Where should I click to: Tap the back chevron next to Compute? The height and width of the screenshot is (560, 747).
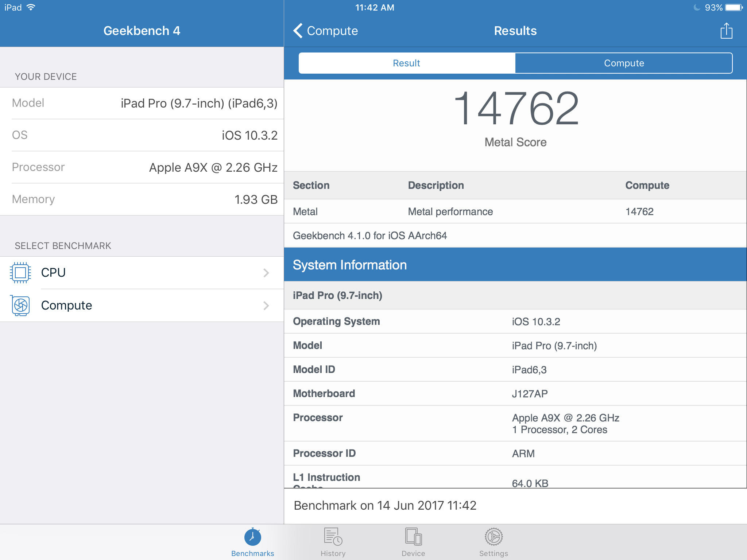tap(298, 31)
